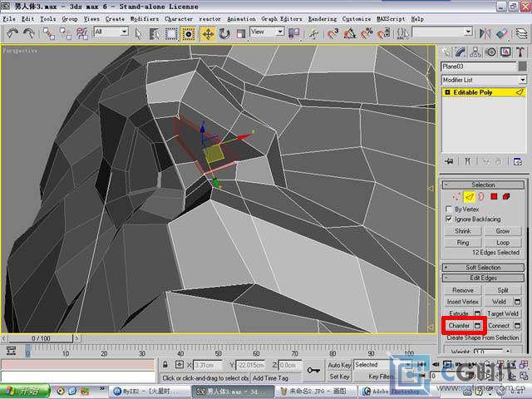The width and height of the screenshot is (532, 399).
Task: Click the Windows Start button
Action: (25, 391)
